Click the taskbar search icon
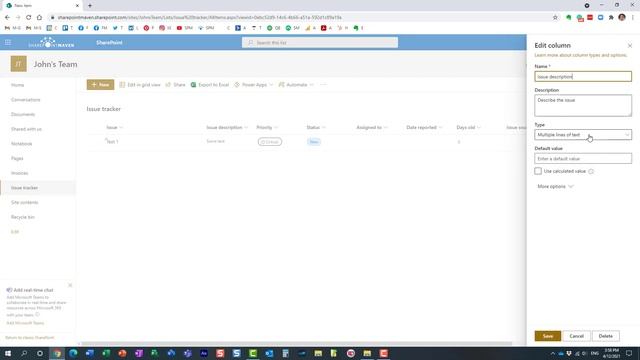 [24, 353]
